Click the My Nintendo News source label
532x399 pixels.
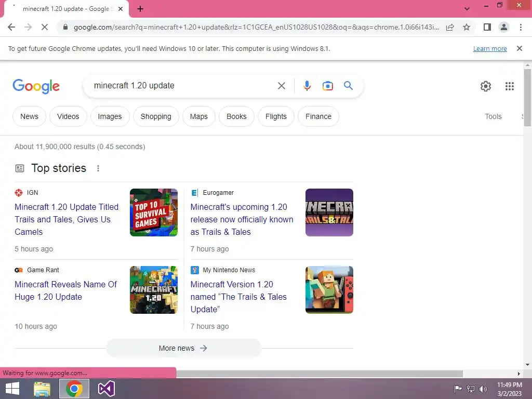click(x=229, y=270)
